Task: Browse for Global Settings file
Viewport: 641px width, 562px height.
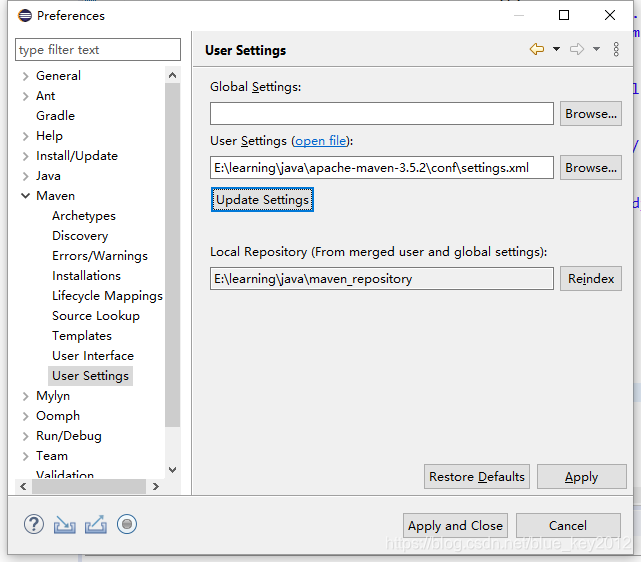Action: 591,114
